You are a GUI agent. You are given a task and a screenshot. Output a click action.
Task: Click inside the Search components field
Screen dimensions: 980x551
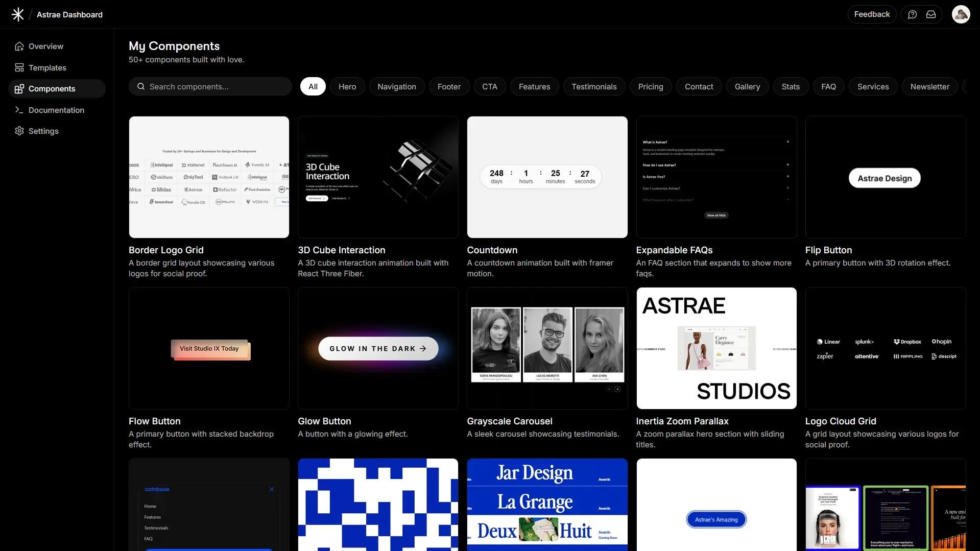click(209, 86)
